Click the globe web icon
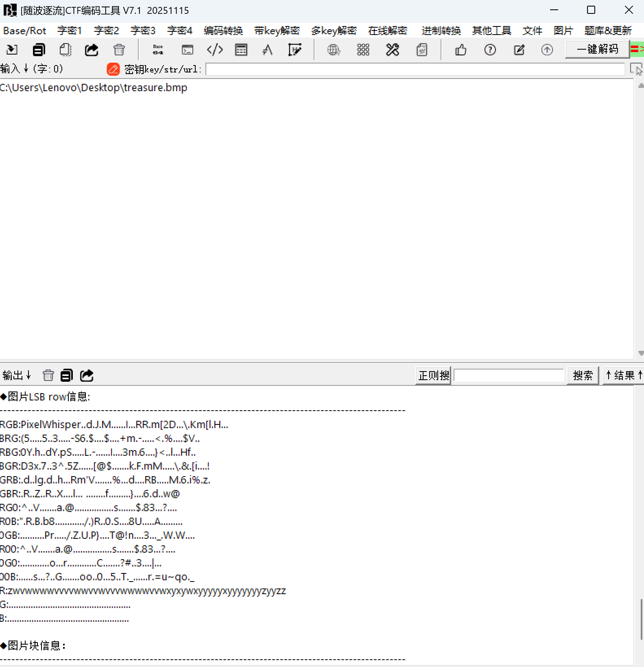The image size is (644, 667). tap(334, 50)
